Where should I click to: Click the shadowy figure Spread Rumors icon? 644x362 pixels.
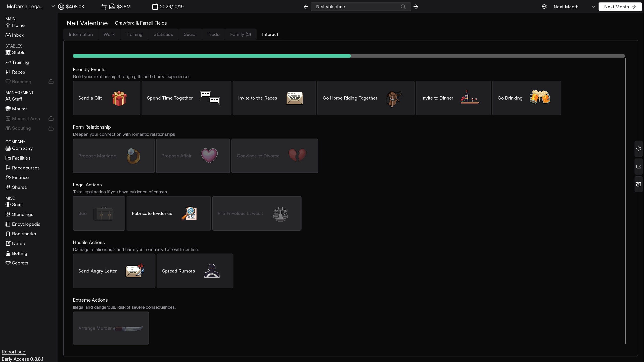pos(212,271)
